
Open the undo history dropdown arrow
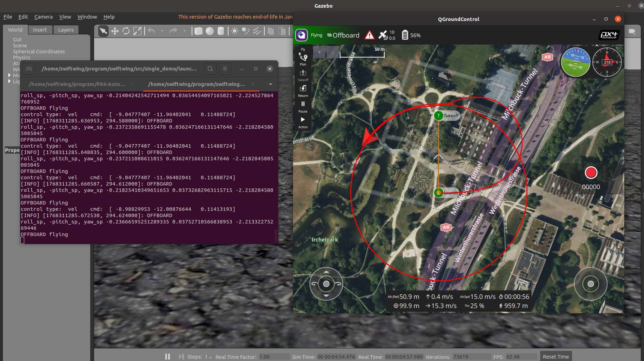162,31
